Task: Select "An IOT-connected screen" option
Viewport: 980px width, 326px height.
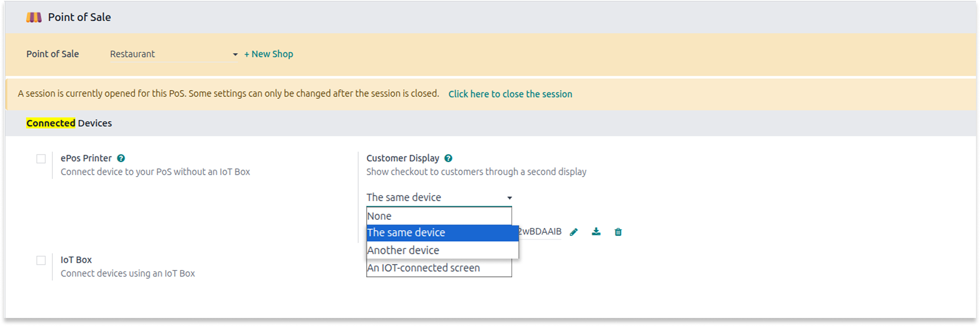Action: tap(439, 268)
